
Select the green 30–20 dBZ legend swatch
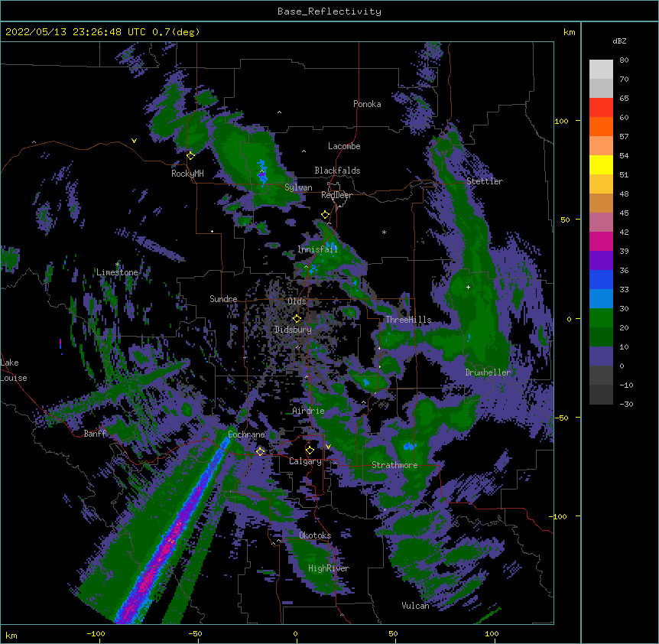[601, 318]
